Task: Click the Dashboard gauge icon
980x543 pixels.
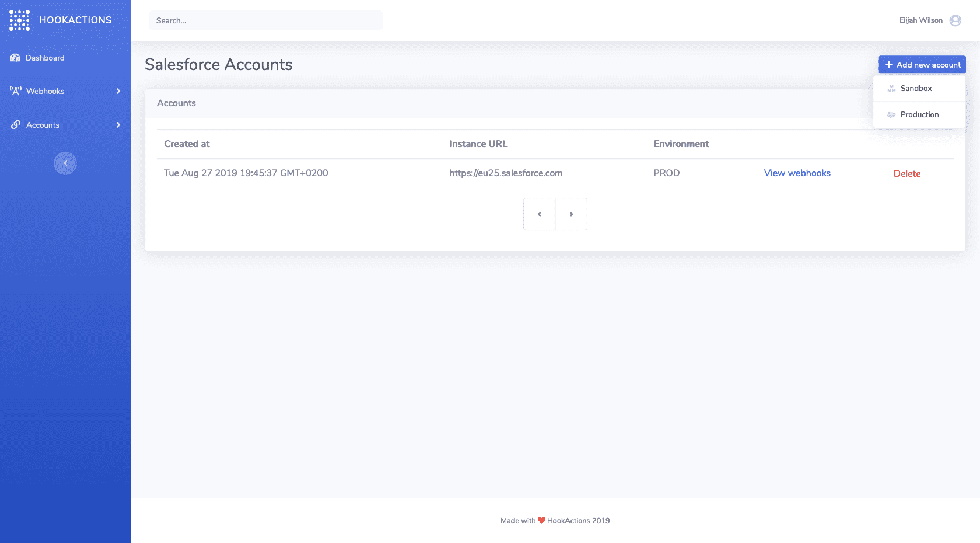Action: (15, 58)
